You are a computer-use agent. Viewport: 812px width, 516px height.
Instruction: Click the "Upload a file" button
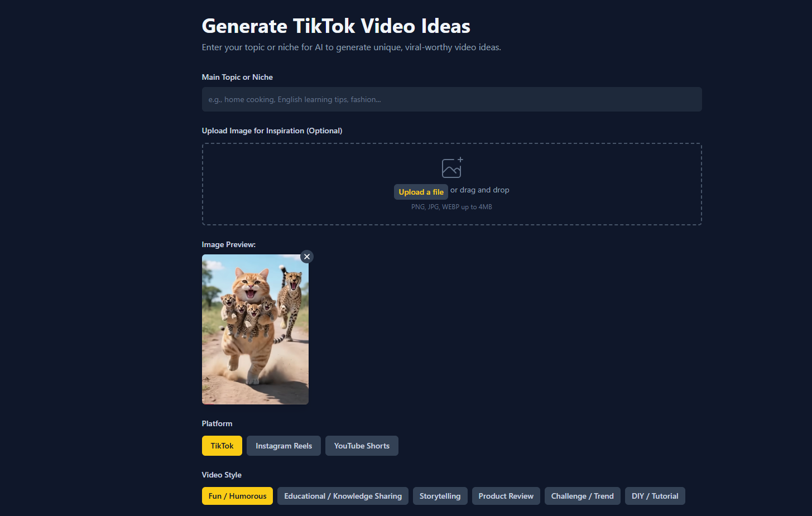[421, 192]
